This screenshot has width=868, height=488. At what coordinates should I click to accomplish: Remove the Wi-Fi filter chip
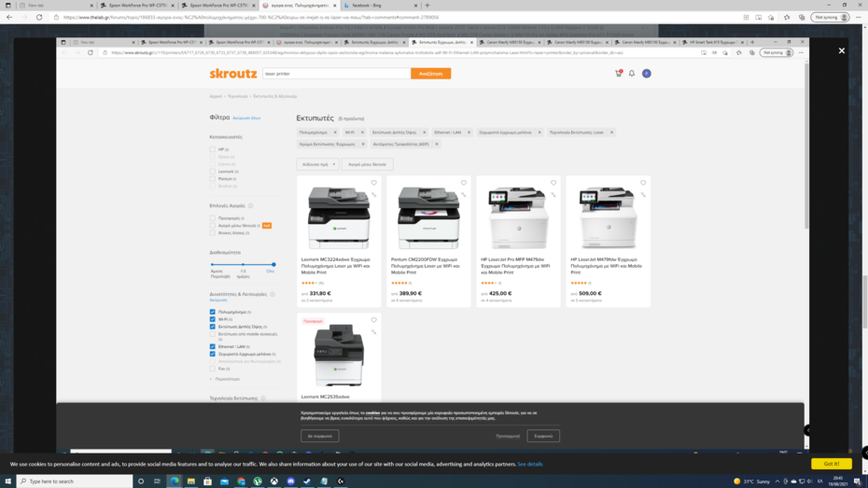(x=362, y=132)
